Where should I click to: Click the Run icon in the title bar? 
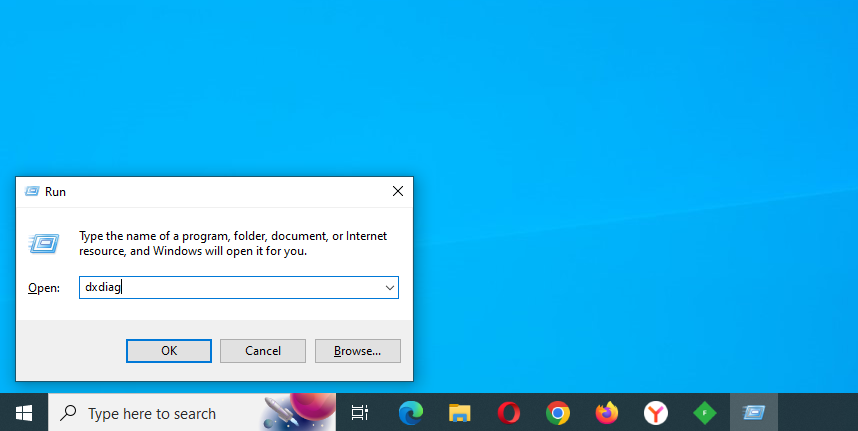[x=32, y=191]
